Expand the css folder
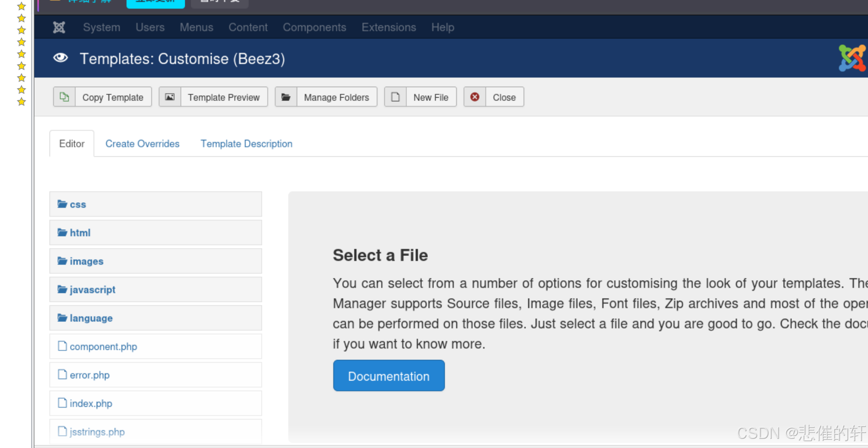 [x=155, y=204]
